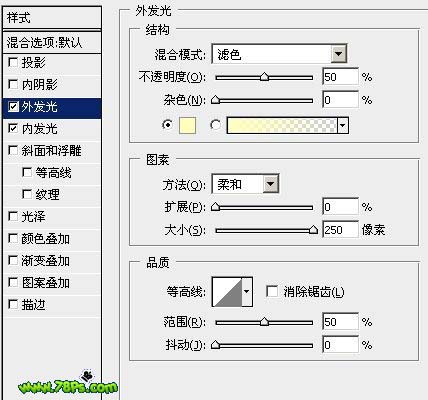
Task: Enable the 颜色叠加 color overlay checkbox
Action: (x=13, y=238)
